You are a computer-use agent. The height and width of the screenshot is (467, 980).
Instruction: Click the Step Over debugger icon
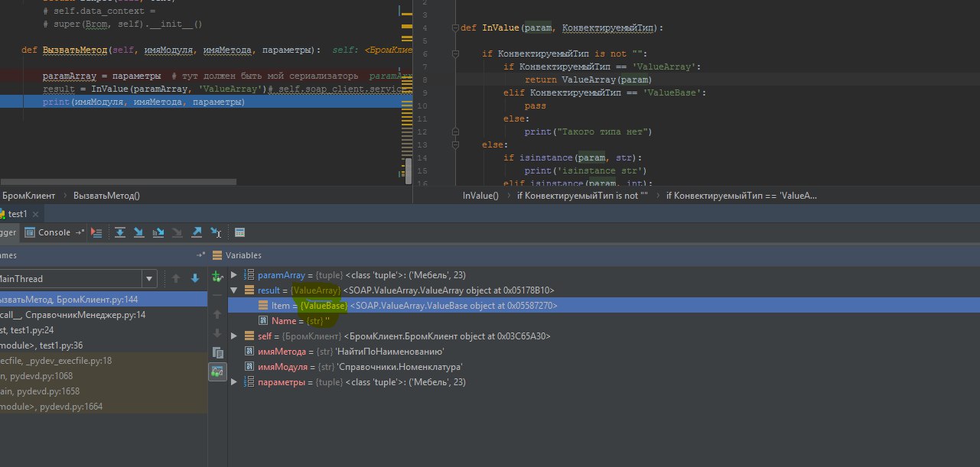(120, 232)
